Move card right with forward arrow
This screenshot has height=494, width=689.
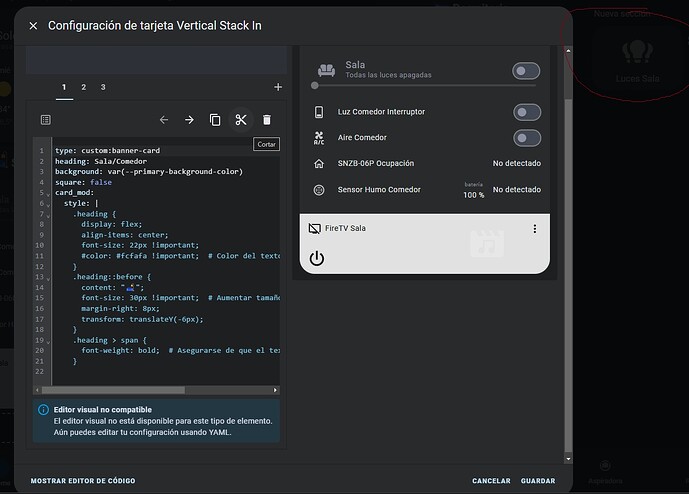coord(189,120)
